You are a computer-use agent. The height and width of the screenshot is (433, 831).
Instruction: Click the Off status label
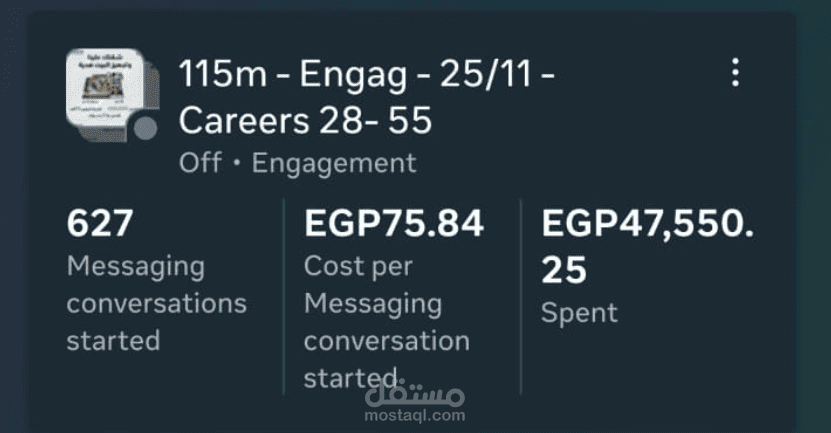click(x=200, y=163)
